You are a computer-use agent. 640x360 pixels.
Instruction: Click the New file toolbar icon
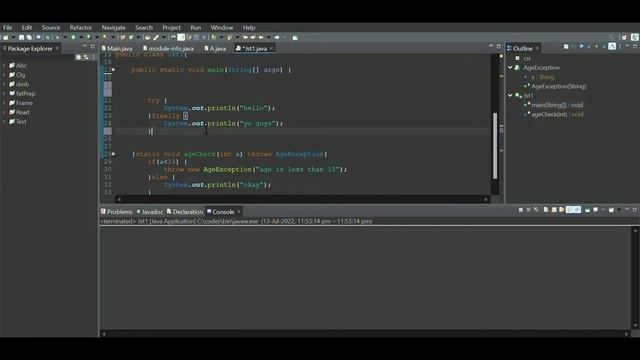pos(5,37)
